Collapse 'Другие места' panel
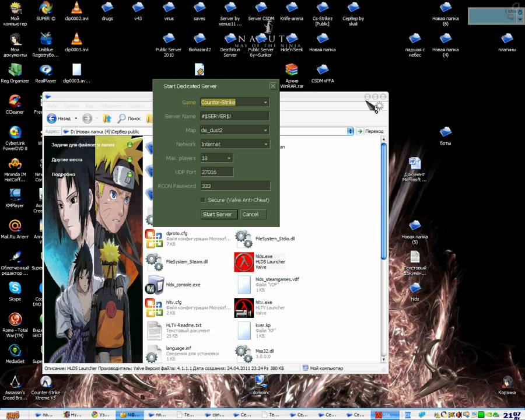 point(130,160)
